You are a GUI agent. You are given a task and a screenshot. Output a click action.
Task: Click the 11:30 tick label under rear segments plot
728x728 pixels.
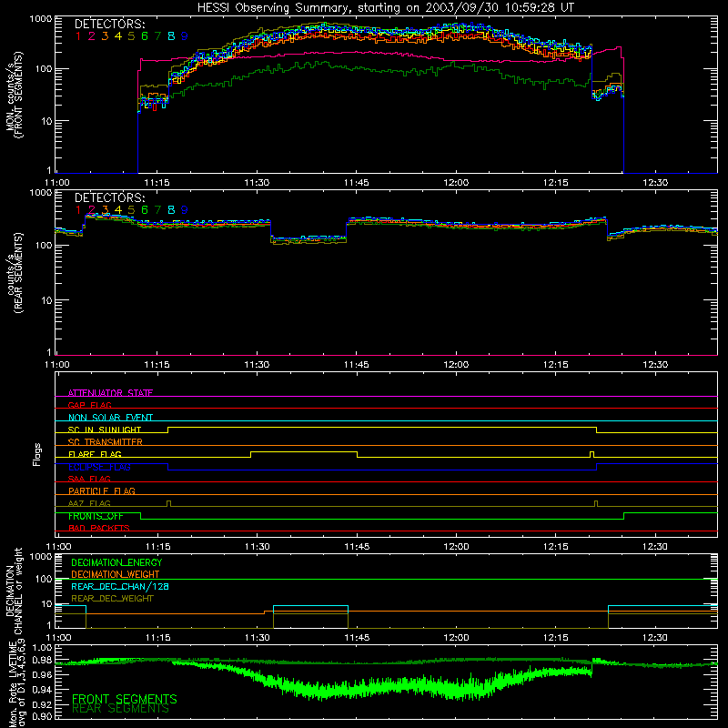point(257,365)
